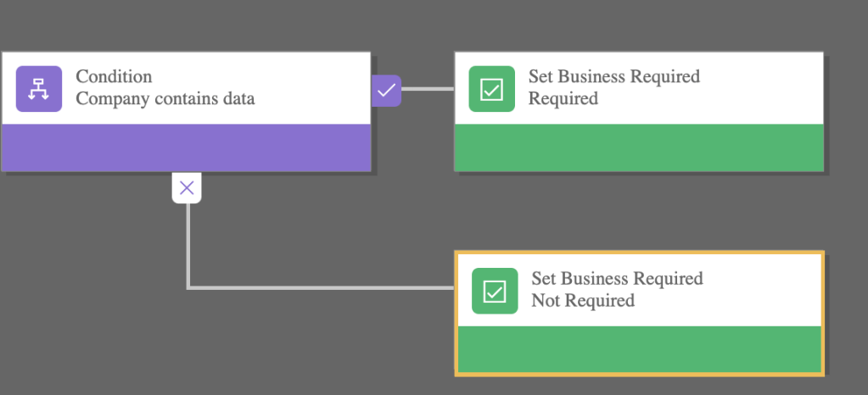The image size is (868, 395).
Task: Click the false-branch X below the Condition
Action: (187, 188)
